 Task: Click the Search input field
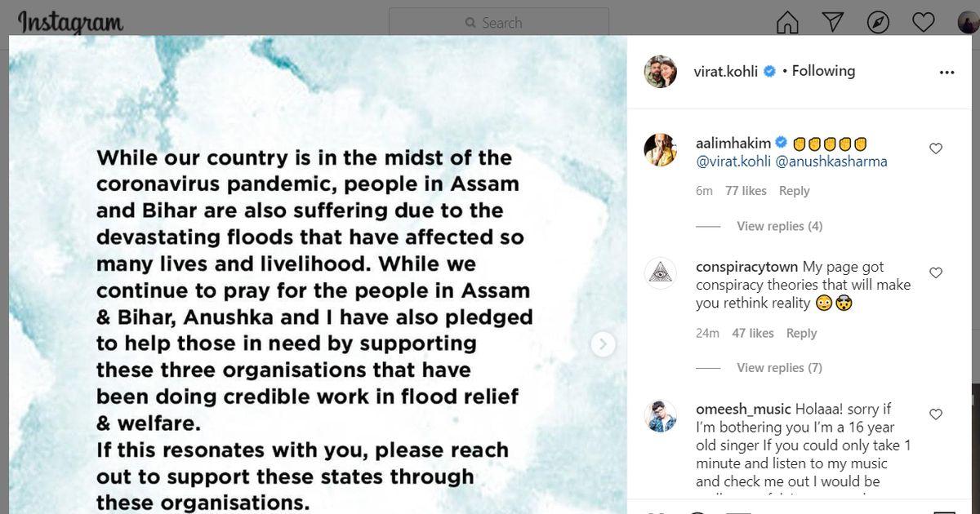498,23
